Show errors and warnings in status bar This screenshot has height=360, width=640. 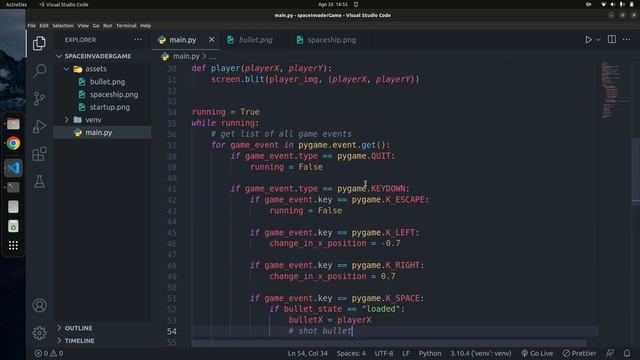(x=49, y=353)
